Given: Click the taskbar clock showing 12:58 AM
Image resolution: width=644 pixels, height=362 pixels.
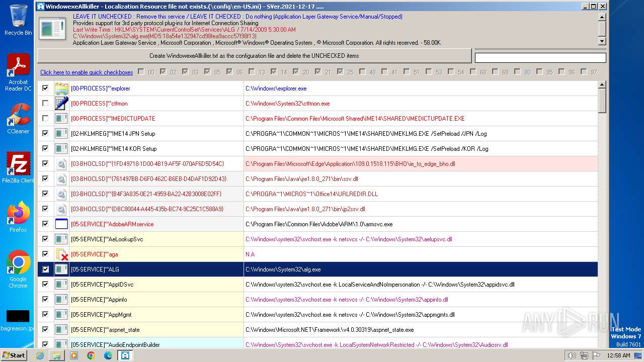Looking at the screenshot, I should (x=618, y=355).
